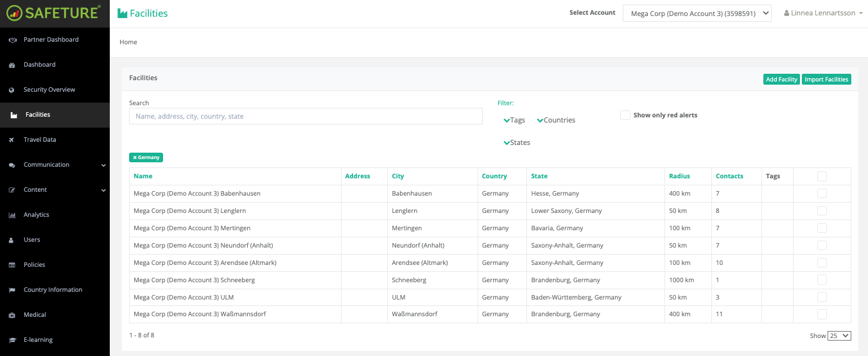
Task: Click the Travel Data airplane icon
Action: [x=12, y=140]
